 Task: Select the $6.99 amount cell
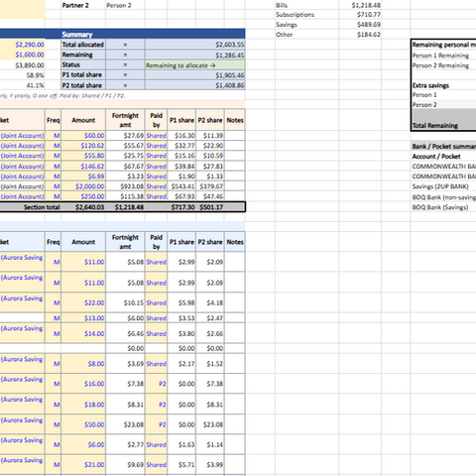83,177
